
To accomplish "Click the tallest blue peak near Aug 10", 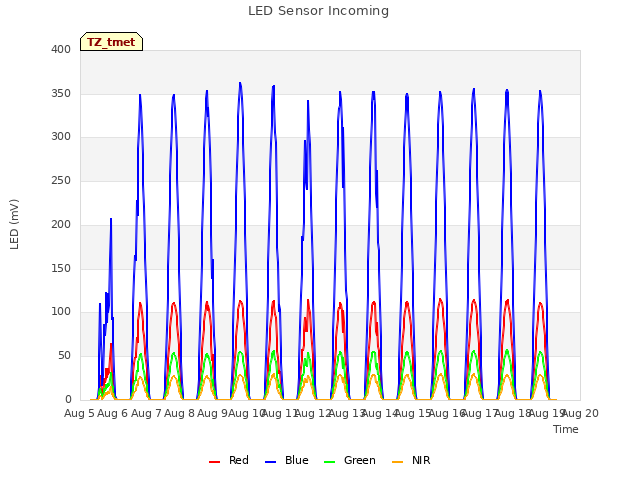I will [x=240, y=83].
